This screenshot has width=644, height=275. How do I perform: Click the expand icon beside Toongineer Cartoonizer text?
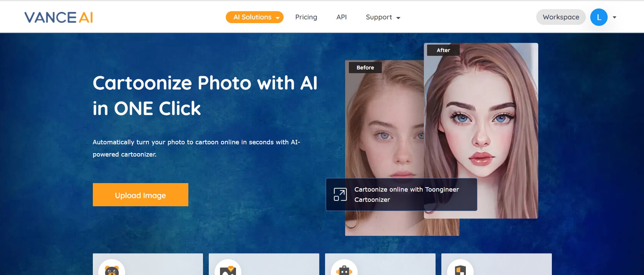click(340, 194)
